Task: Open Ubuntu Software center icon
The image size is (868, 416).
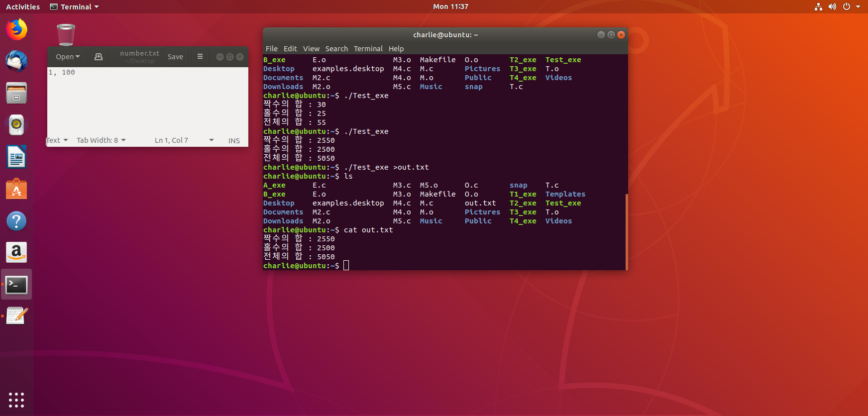Action: point(16,189)
